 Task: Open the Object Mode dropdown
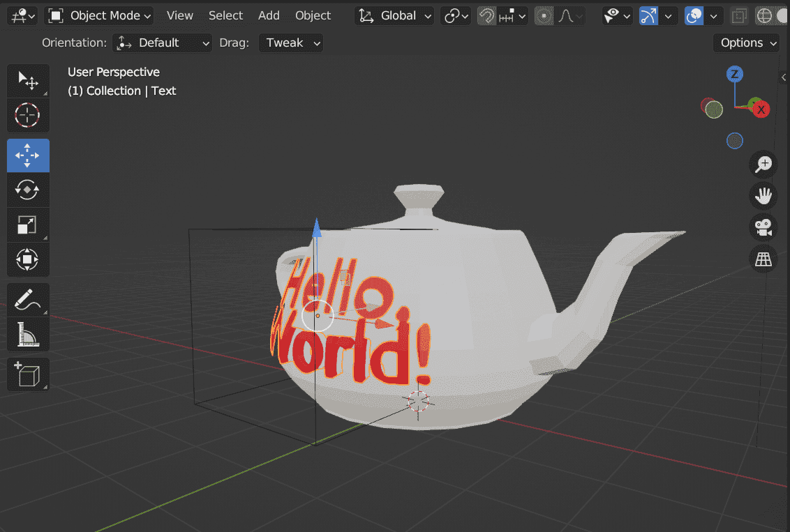tap(99, 15)
